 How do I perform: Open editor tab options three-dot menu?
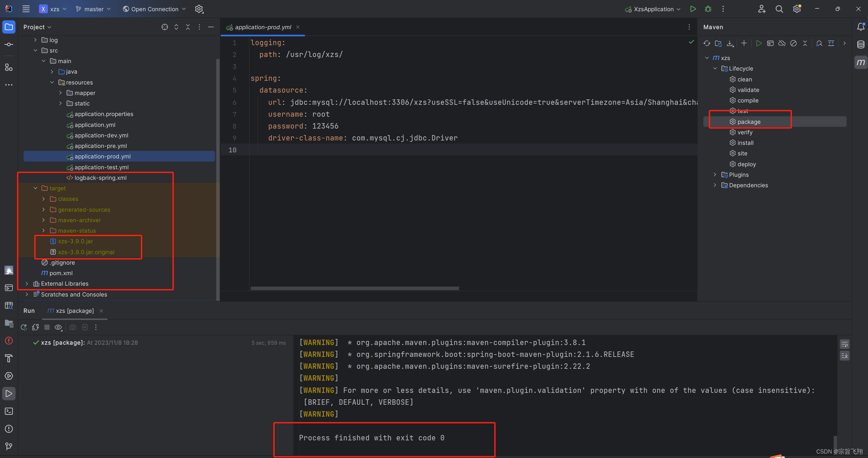(689, 27)
